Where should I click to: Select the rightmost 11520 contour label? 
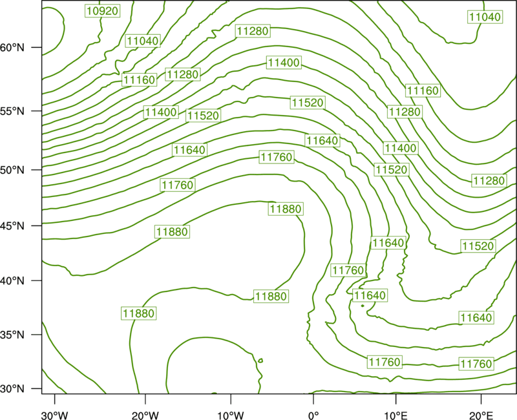click(478, 246)
